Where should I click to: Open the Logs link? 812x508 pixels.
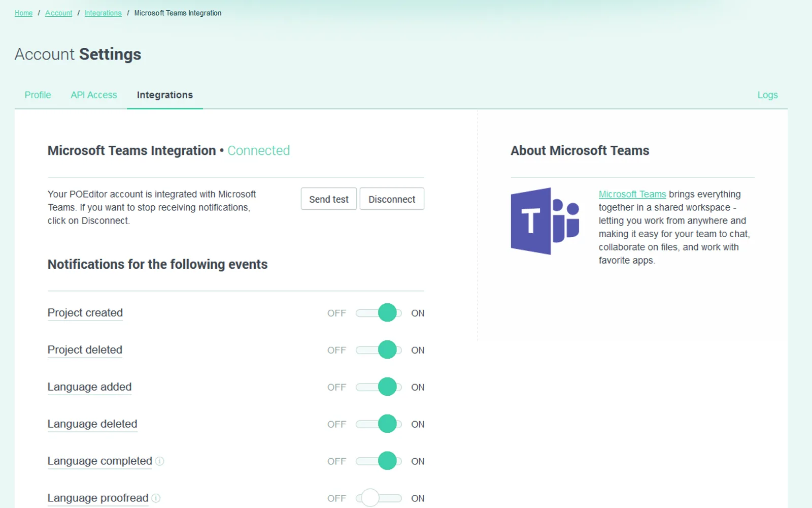767,95
